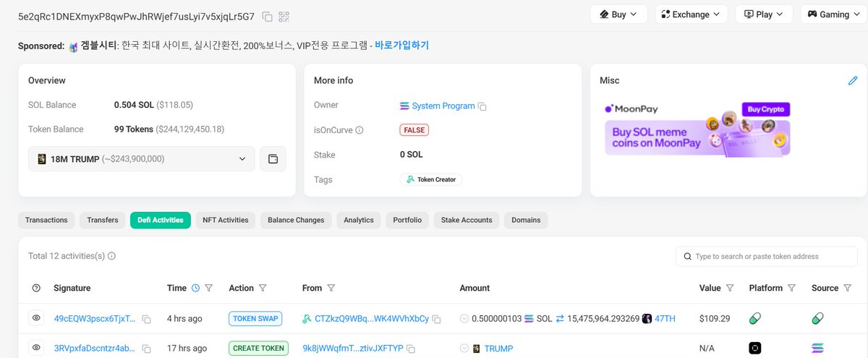Expand the 18M TRUMP token selector
This screenshot has height=358, width=868.
pos(142,159)
